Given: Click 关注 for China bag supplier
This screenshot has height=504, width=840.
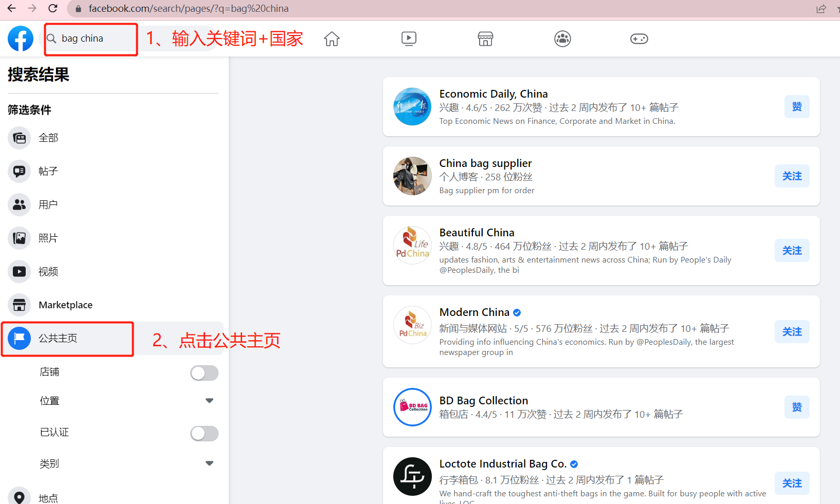Looking at the screenshot, I should [792, 176].
